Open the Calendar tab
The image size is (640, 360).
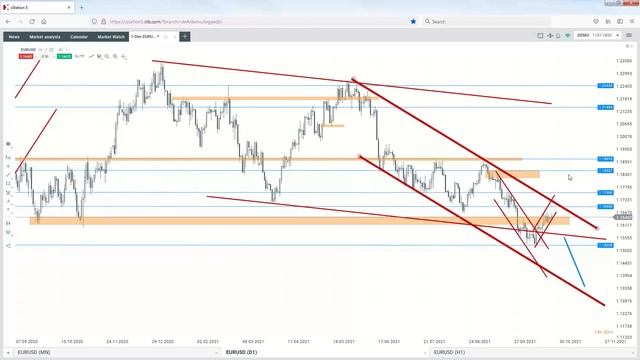click(79, 37)
